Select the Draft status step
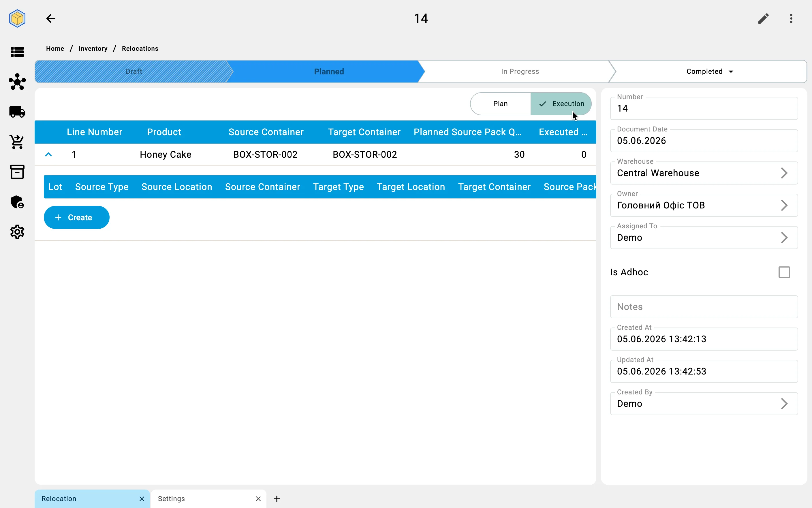 tap(134, 72)
